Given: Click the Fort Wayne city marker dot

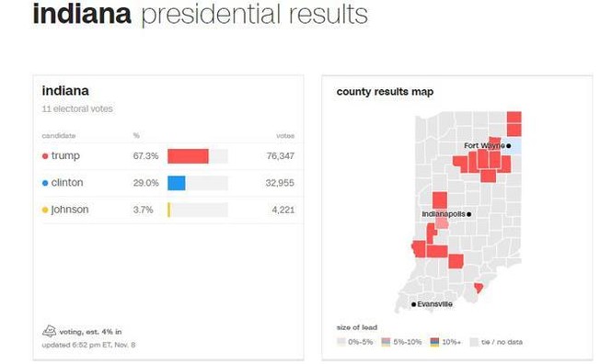Looking at the screenshot, I should pos(508,146).
